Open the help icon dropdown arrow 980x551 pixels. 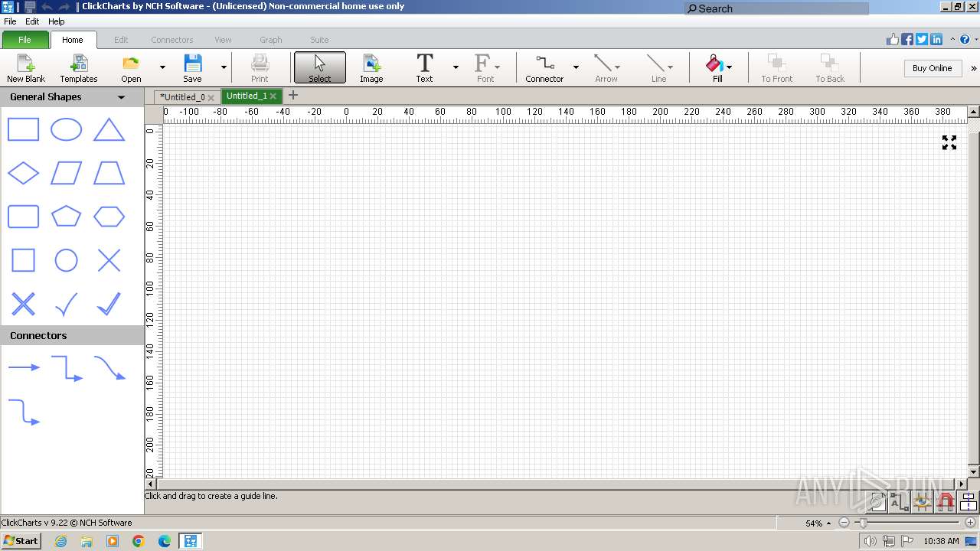pyautogui.click(x=975, y=39)
